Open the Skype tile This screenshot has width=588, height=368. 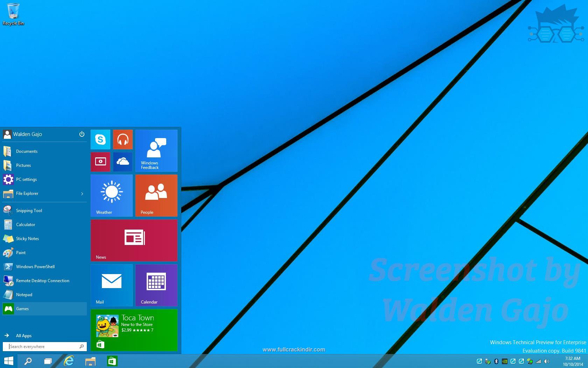pos(100,139)
